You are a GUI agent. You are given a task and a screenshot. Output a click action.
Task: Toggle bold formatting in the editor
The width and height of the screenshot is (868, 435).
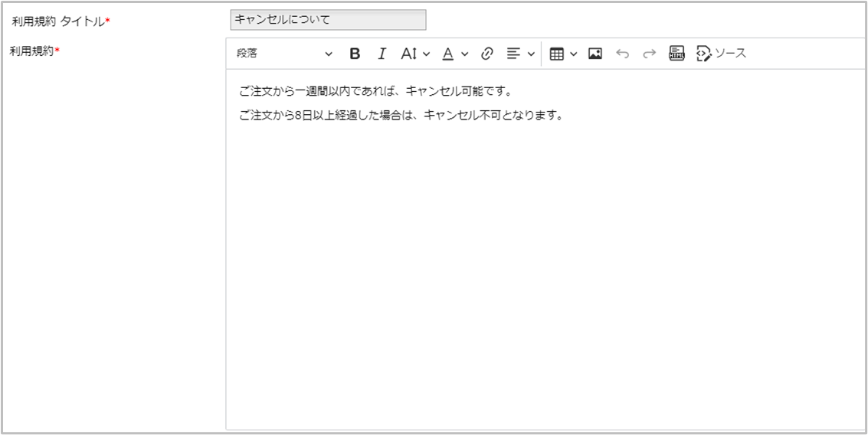(x=355, y=54)
